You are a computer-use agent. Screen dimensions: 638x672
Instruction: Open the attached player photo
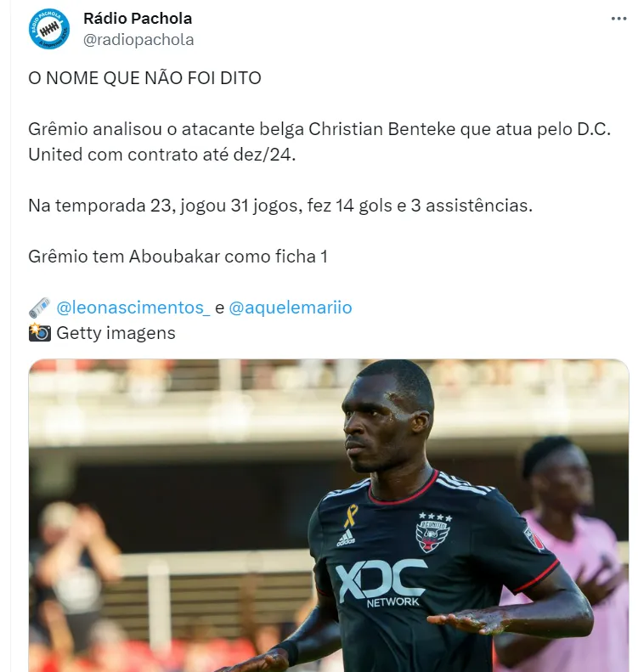329,515
